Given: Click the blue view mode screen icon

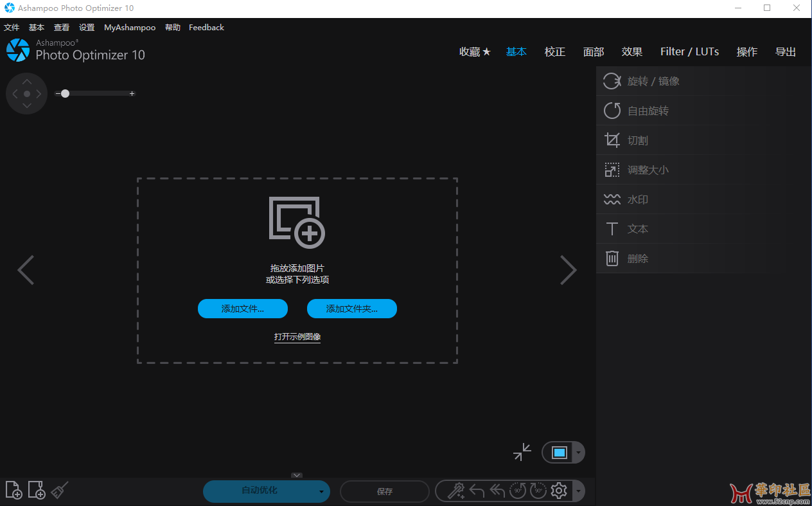Looking at the screenshot, I should 560,453.
